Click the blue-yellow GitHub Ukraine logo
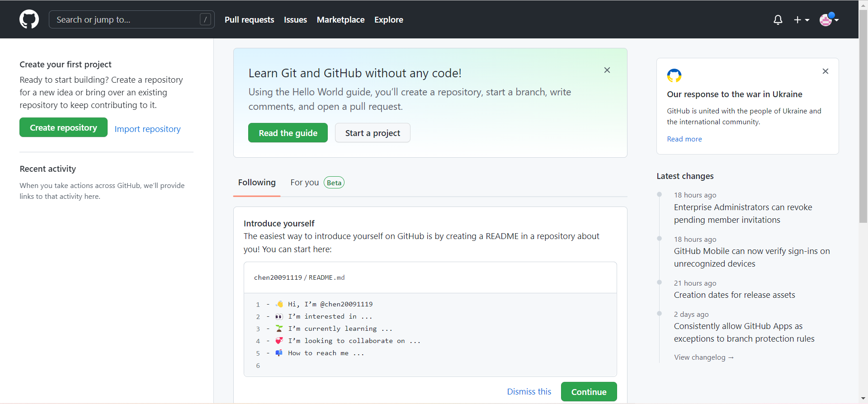The width and height of the screenshot is (868, 404). click(674, 75)
